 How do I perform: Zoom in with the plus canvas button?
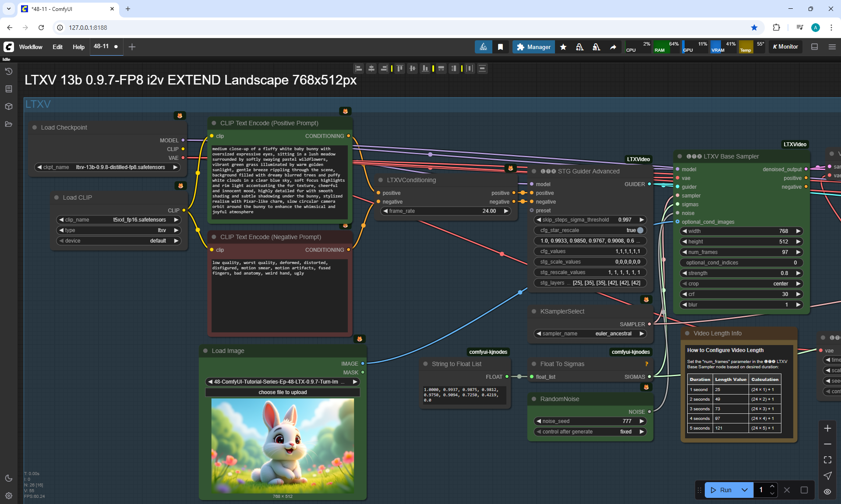pos(827,428)
